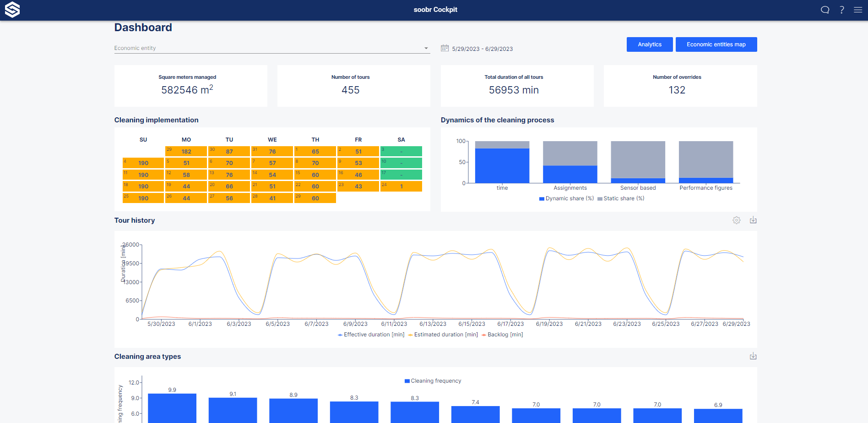
Task: Select calendar day 31 cell showing 76
Action: (272, 151)
